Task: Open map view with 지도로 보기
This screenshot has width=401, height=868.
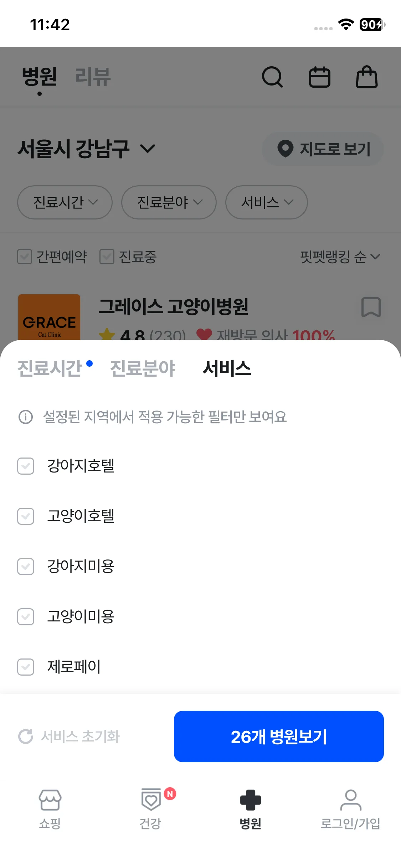Action: tap(323, 149)
